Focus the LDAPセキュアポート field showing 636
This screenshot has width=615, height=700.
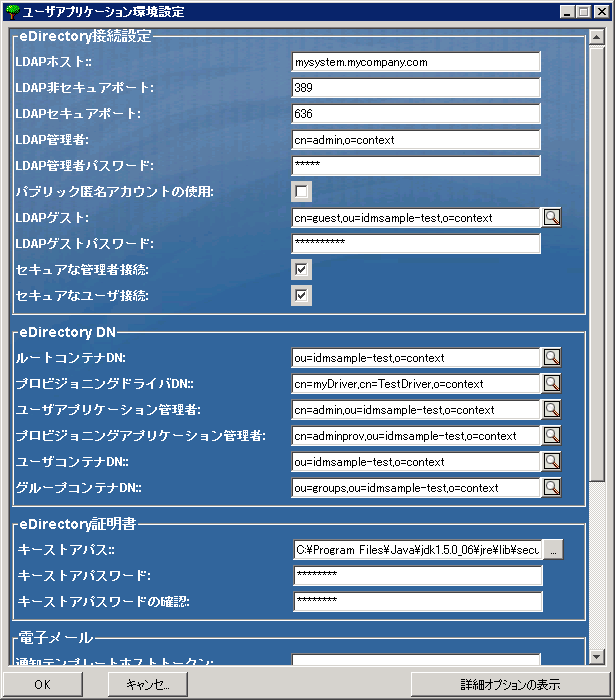(x=416, y=113)
